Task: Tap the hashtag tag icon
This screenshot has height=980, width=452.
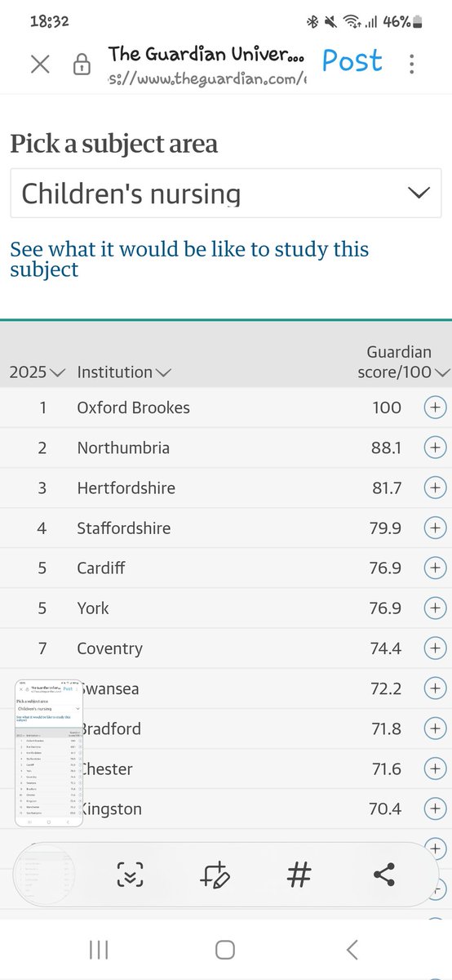Action: (299, 875)
